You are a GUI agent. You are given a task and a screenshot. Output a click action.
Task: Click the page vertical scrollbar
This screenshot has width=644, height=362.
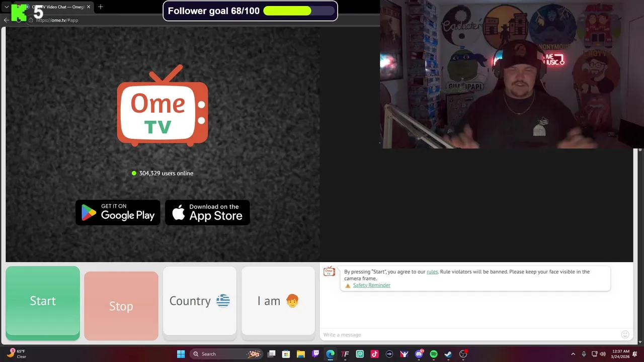click(x=640, y=246)
